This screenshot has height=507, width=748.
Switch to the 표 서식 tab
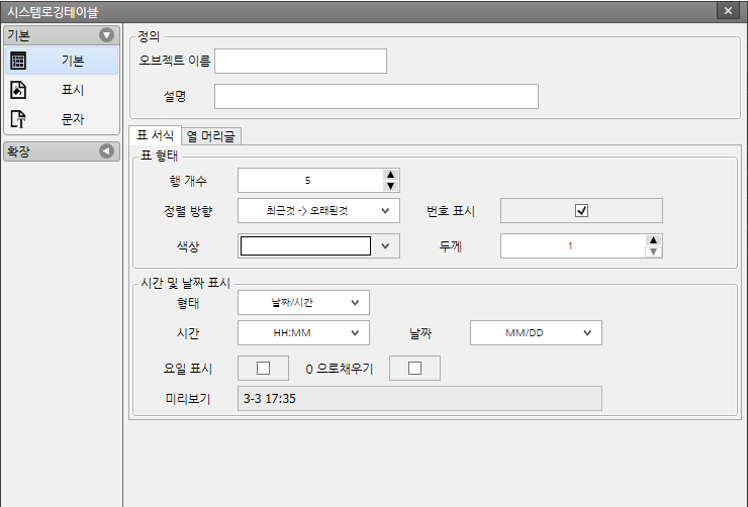(x=155, y=135)
